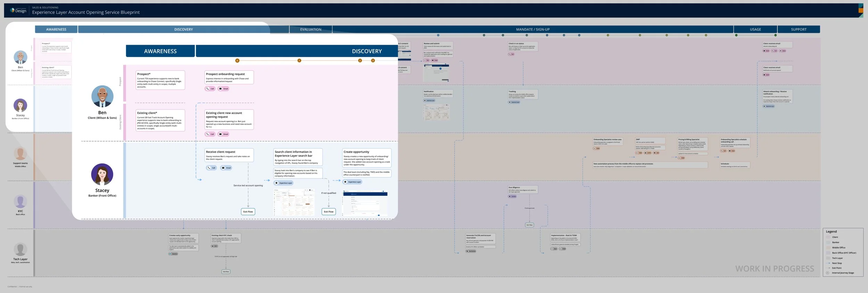868x293 pixels.
Task: Click Ben's large avatar in the zoomed panel
Action: (102, 96)
